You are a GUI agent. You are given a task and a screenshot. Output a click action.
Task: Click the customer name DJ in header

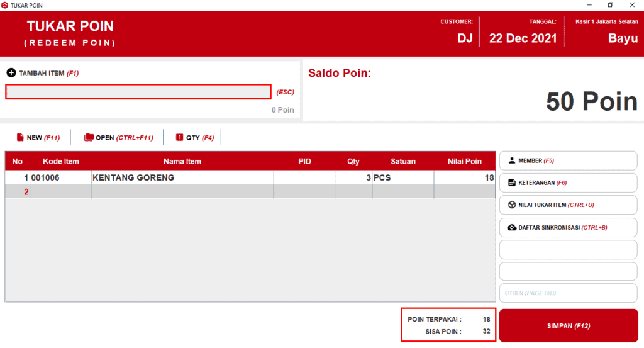(x=464, y=38)
